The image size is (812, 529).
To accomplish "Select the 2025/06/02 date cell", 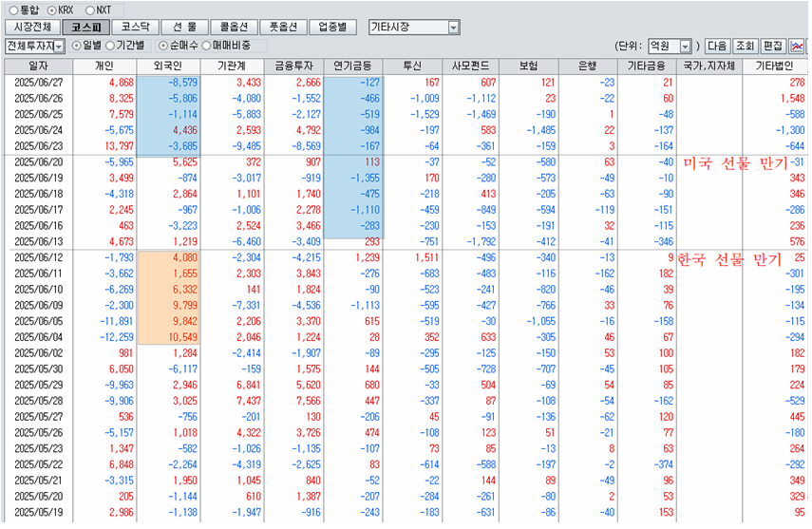I will pos(39,353).
